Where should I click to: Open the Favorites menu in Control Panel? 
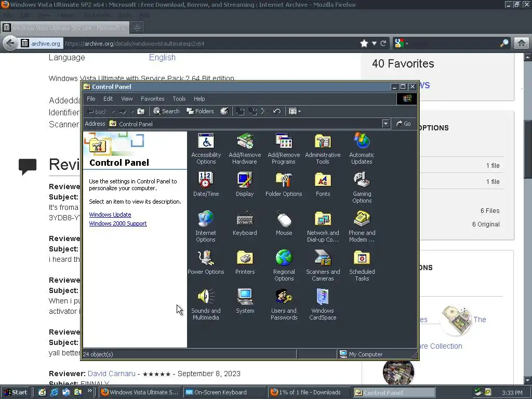[x=152, y=99]
